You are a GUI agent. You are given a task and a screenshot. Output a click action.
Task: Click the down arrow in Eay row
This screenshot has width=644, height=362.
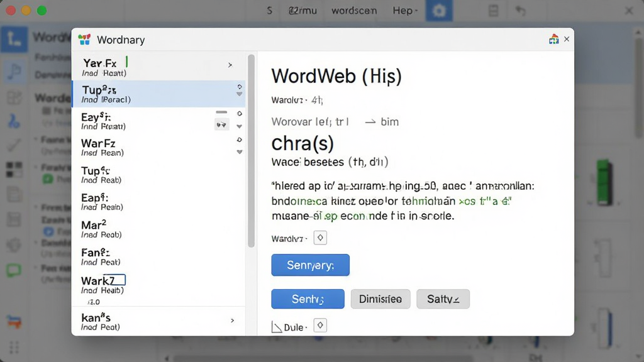pos(240,126)
